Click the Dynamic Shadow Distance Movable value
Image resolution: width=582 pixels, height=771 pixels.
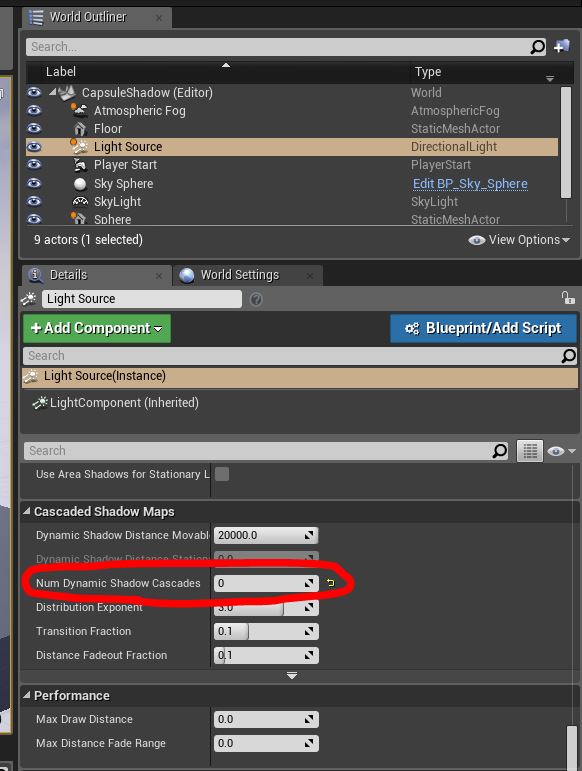pyautogui.click(x=266, y=535)
